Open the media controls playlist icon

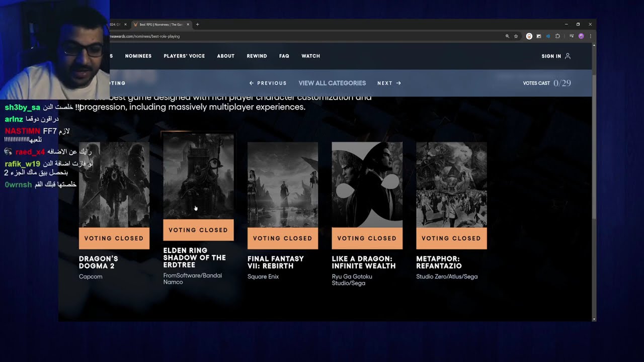572,36
